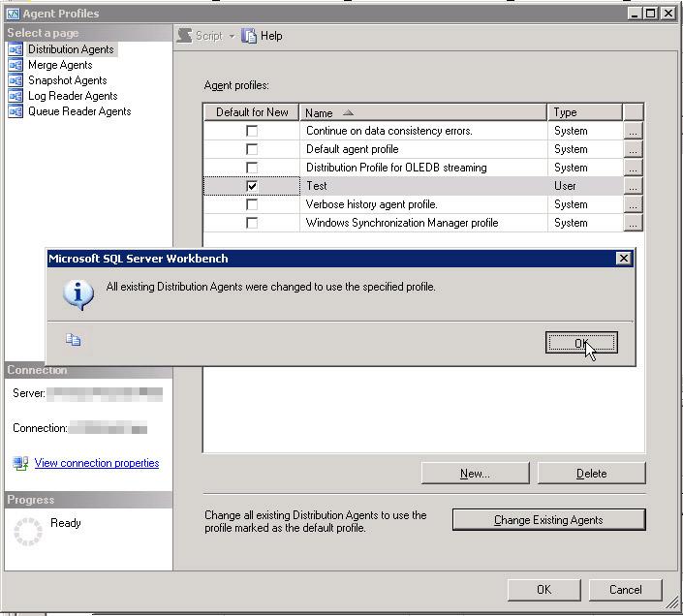Select the Queue Reader Agents page

pyautogui.click(x=79, y=111)
